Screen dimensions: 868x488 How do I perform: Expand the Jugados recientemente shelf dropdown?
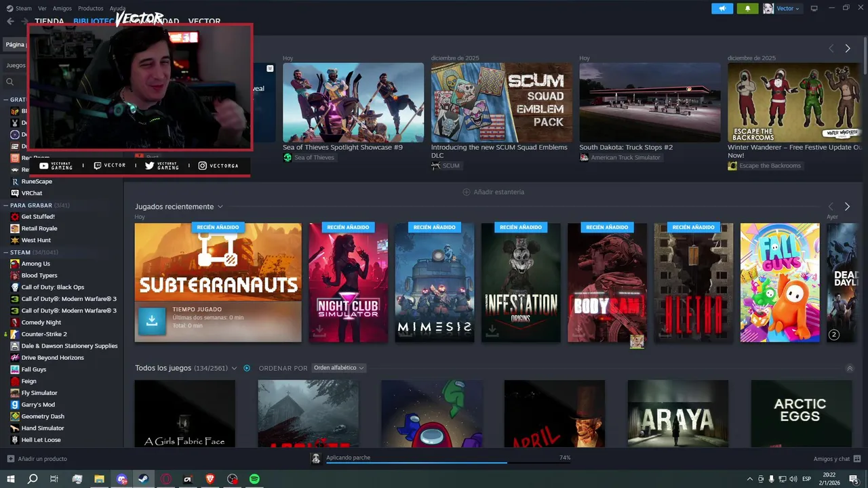pos(220,207)
